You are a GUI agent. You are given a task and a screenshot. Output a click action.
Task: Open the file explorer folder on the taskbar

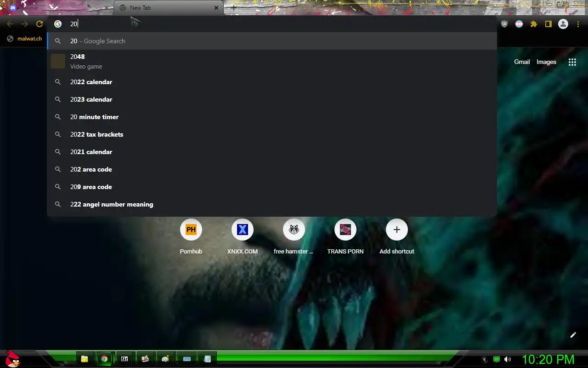click(x=85, y=359)
